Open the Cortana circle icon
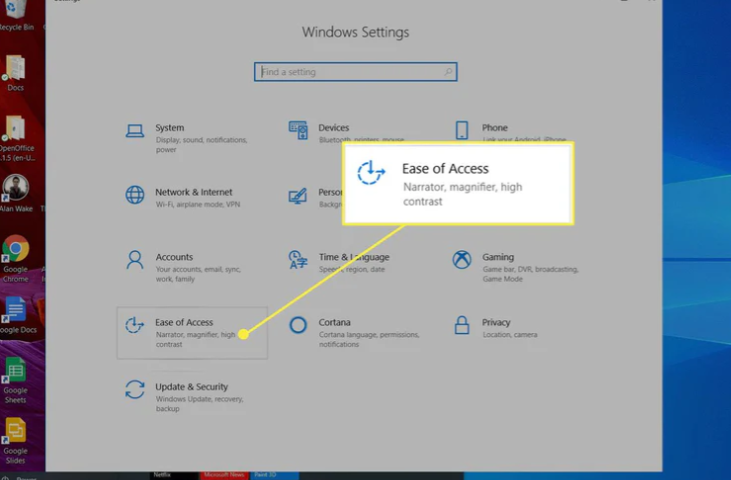Image resolution: width=731 pixels, height=480 pixels. [x=298, y=325]
